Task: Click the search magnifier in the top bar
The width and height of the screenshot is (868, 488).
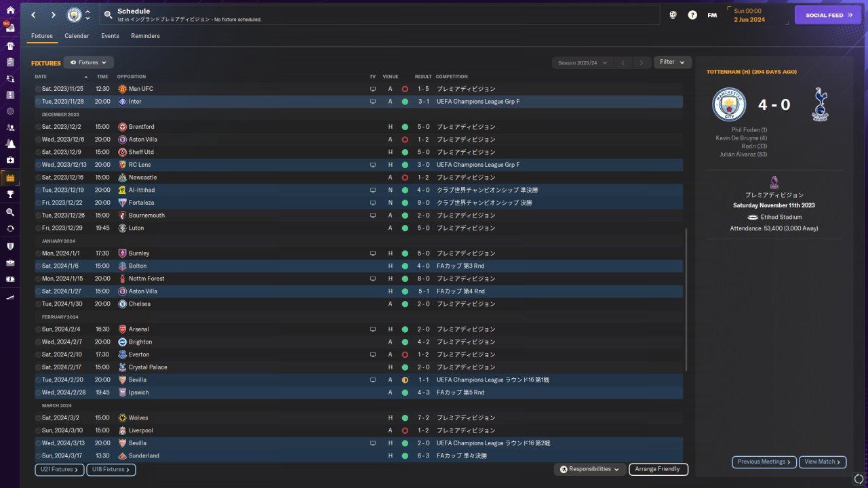Action: click(x=108, y=14)
